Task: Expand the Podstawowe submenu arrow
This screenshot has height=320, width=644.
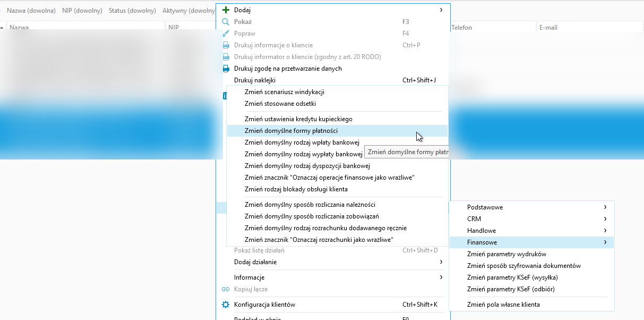Action: pyautogui.click(x=605, y=207)
